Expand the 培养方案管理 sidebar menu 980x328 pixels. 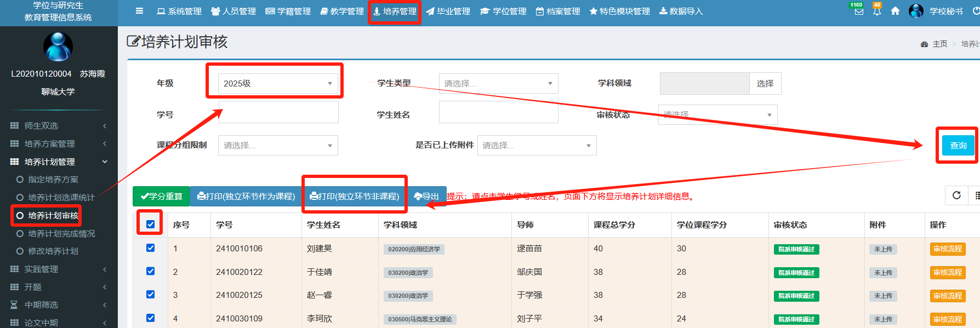coord(58,143)
